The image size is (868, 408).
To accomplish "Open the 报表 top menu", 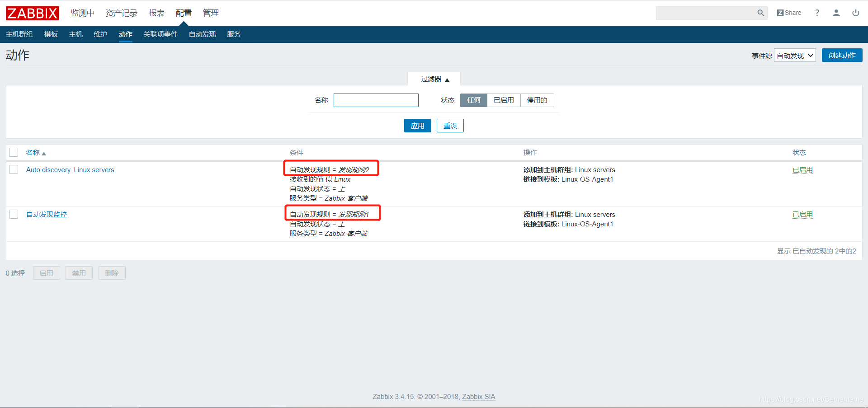I will (156, 13).
